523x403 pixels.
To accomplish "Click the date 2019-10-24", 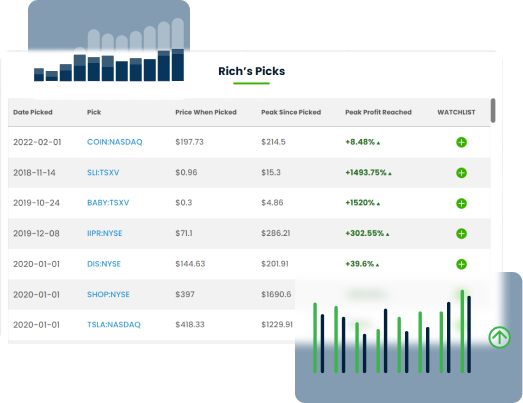I will click(36, 203).
